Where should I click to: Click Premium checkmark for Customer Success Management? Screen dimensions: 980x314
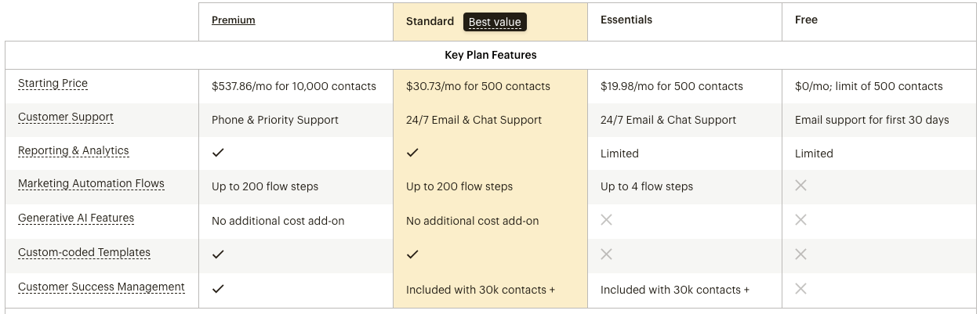tap(218, 289)
